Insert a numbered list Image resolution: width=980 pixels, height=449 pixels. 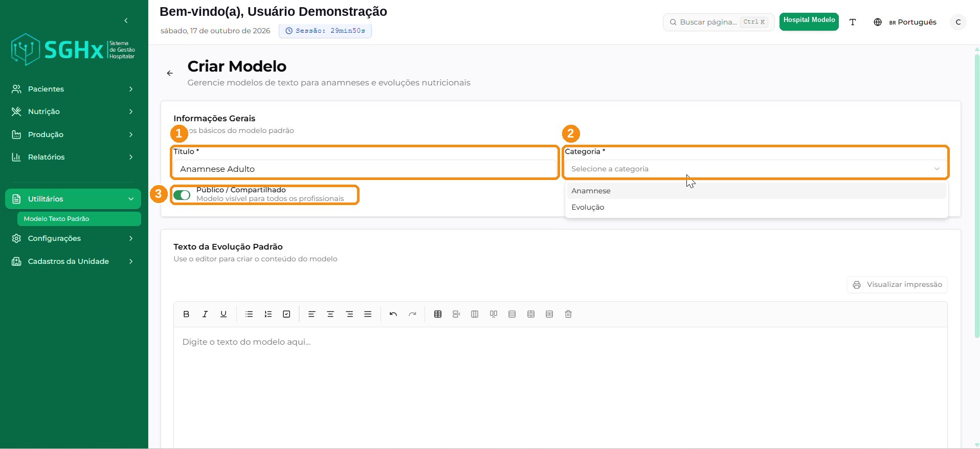268,314
